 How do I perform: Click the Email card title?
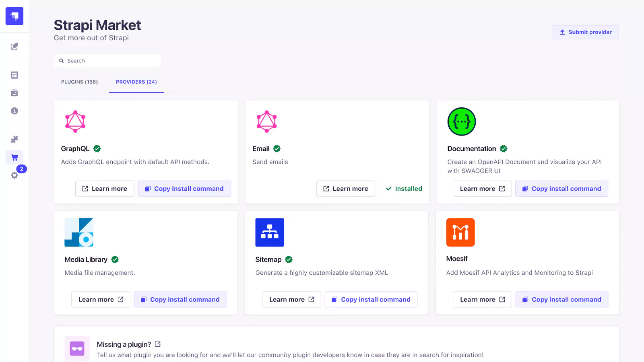click(x=261, y=149)
